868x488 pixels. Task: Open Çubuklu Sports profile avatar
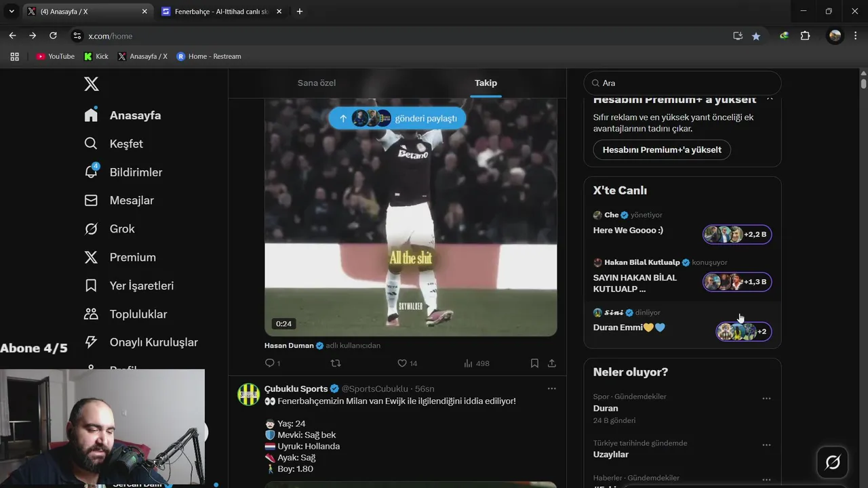point(249,394)
